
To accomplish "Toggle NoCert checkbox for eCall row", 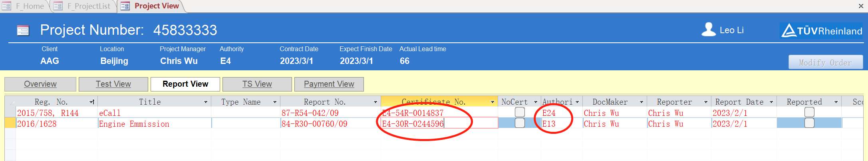I will 520,113.
